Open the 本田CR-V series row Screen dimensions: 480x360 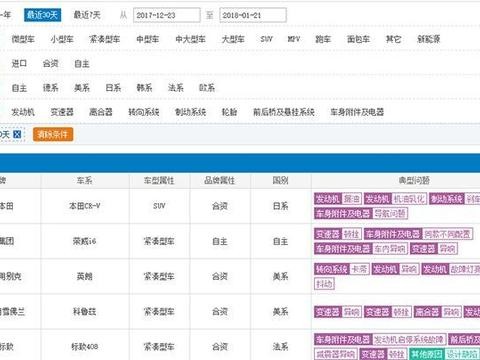coord(85,206)
